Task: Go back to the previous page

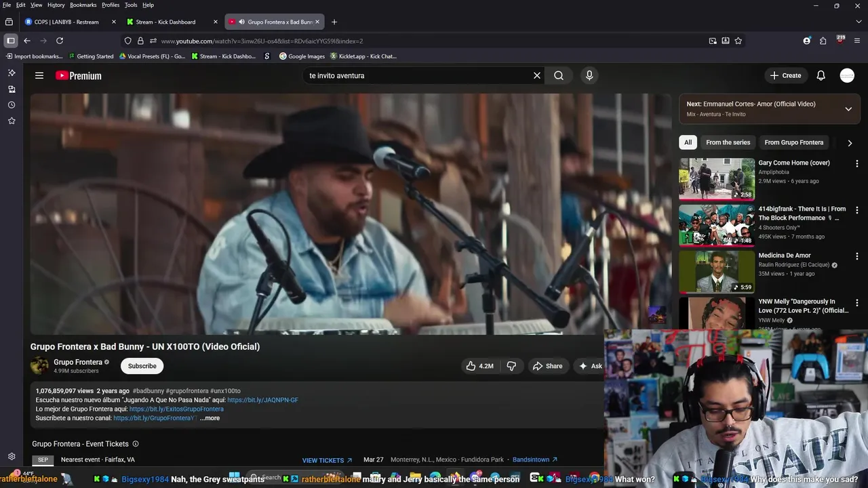Action: (x=27, y=41)
